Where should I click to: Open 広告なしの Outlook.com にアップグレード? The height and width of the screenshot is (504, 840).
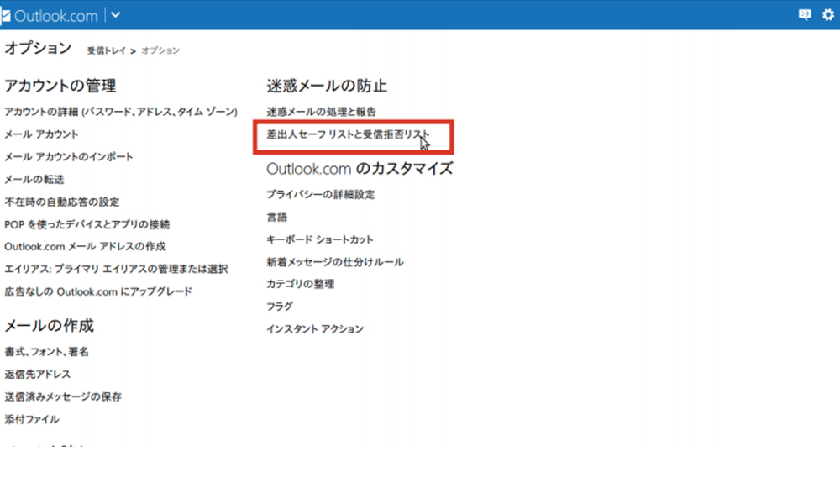point(98,291)
